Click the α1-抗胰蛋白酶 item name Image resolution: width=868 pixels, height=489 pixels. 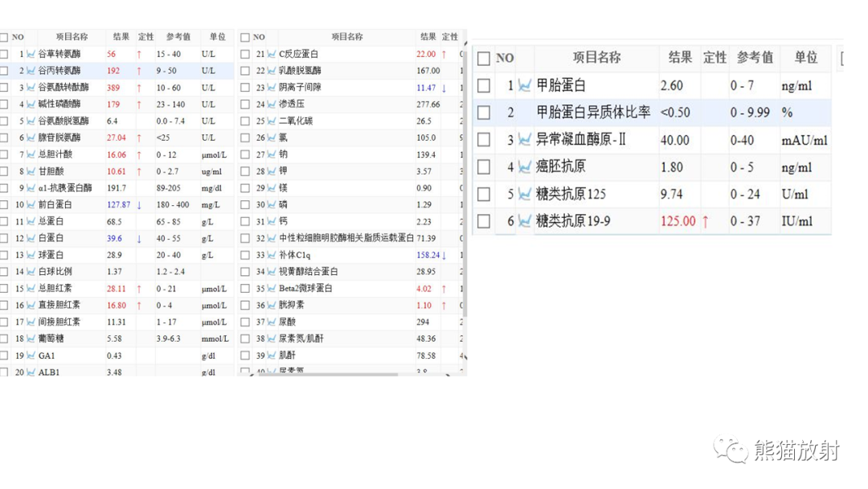[65, 187]
